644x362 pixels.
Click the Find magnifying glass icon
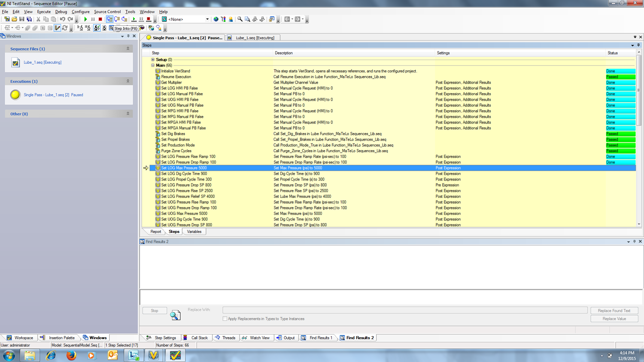[240, 19]
